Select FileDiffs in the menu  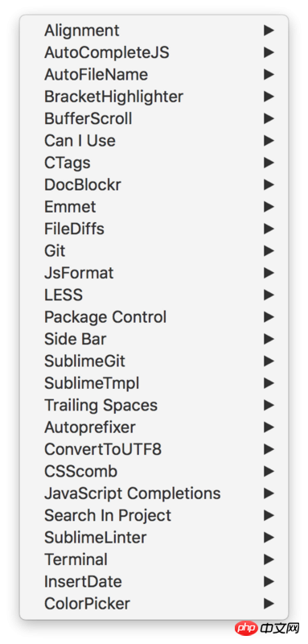[154, 229]
